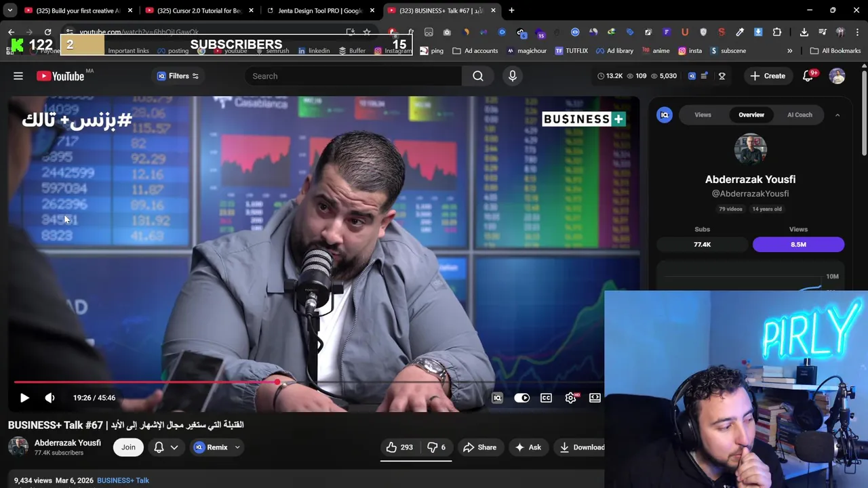Select 77.4K Subs metric

pyautogui.click(x=702, y=244)
